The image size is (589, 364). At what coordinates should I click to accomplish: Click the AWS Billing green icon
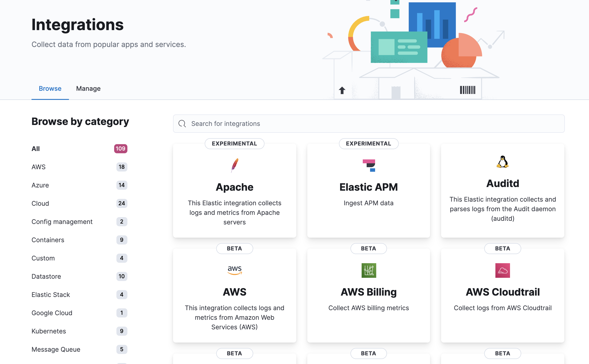pyautogui.click(x=368, y=270)
